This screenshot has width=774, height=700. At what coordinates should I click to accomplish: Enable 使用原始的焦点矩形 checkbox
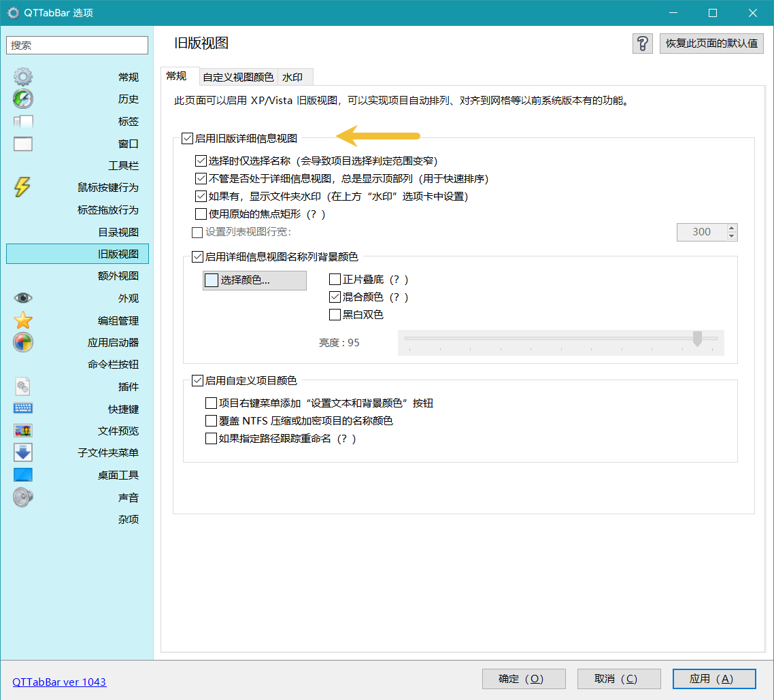click(201, 214)
